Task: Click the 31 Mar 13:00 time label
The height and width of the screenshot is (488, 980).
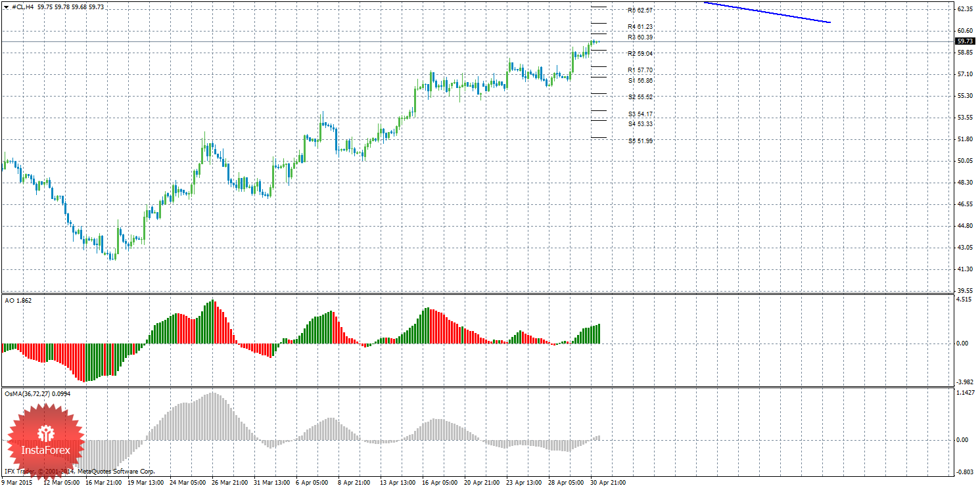Action: point(271,483)
